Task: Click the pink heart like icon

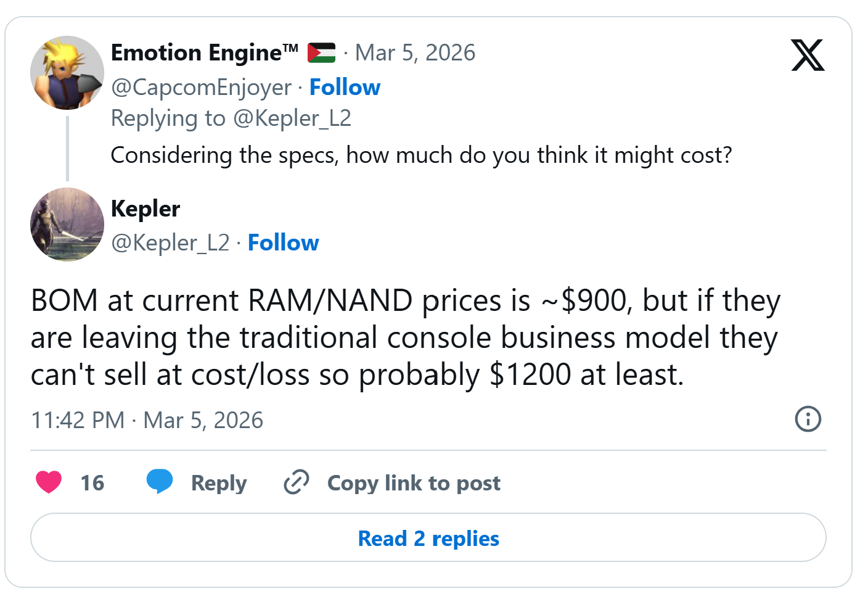Action: (x=49, y=482)
